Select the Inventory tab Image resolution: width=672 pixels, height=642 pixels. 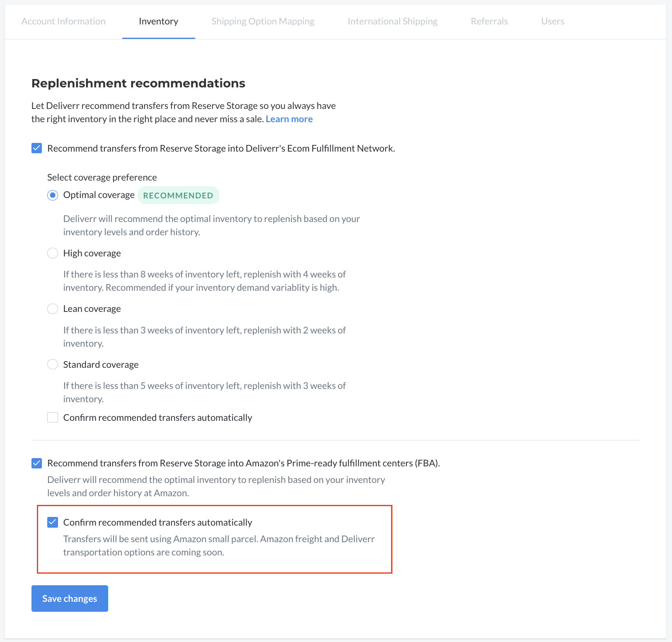[159, 22]
